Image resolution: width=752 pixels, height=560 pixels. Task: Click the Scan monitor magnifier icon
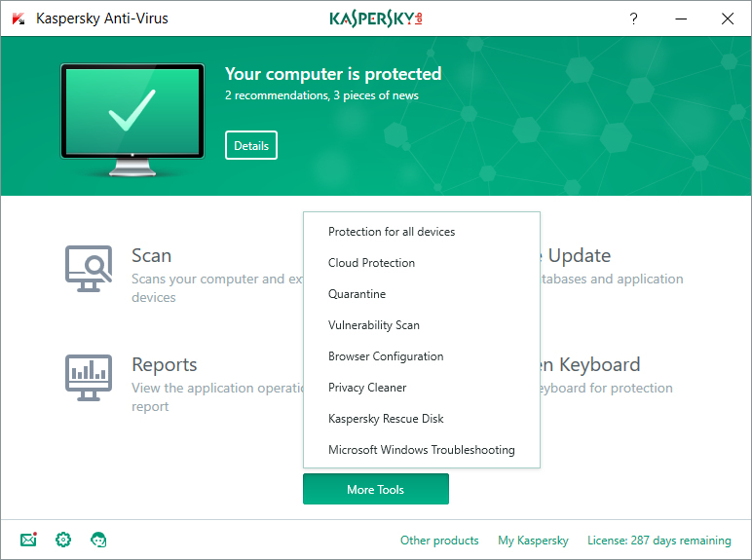point(89,266)
